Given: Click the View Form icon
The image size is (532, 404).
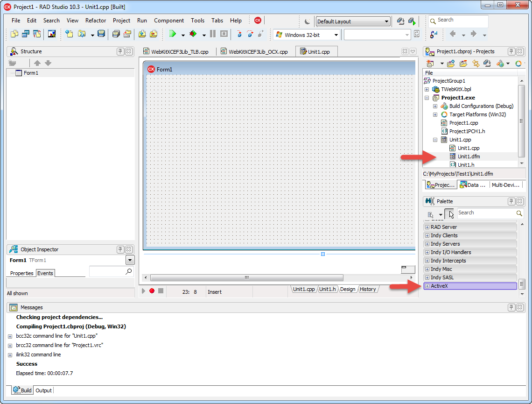Looking at the screenshot, I should tap(26, 34).
